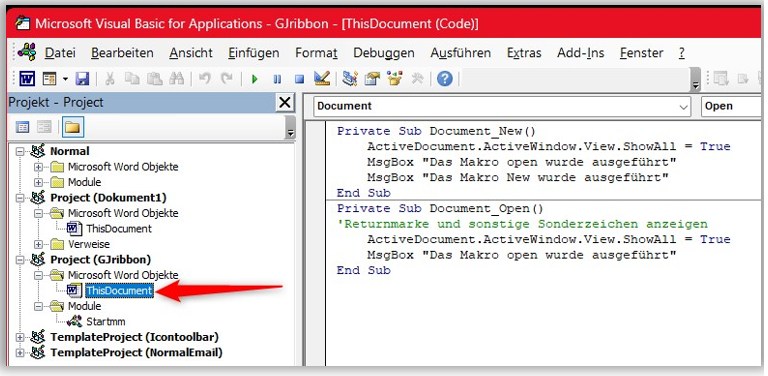768x376 pixels.
Task: Open the Project Explorer toolbar icon
Action: (x=350, y=78)
